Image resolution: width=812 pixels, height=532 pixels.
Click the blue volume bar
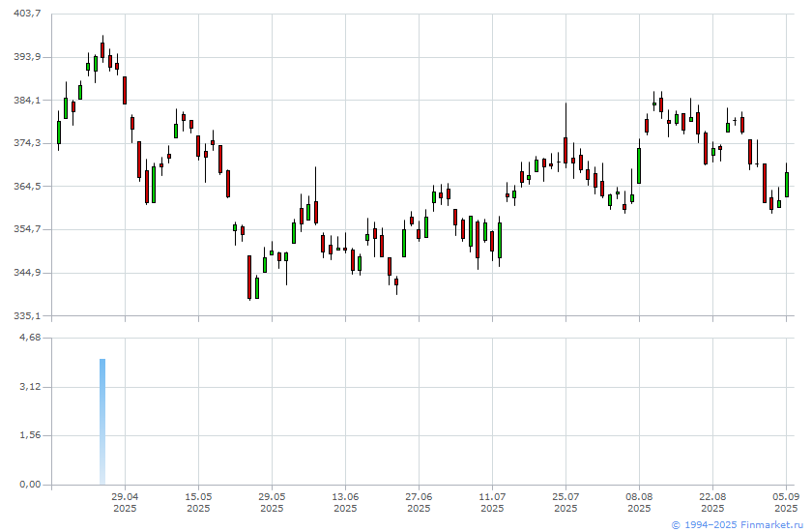pyautogui.click(x=102, y=422)
